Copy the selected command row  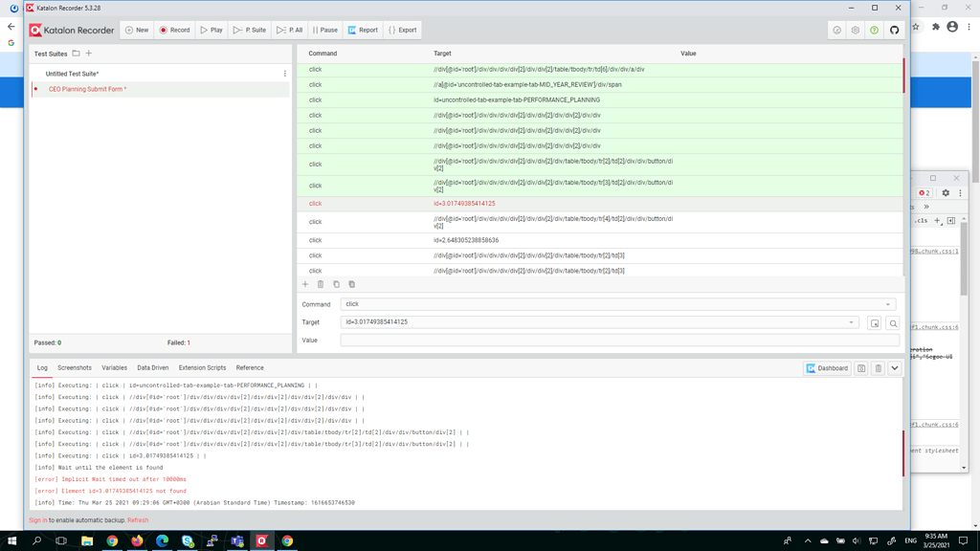point(336,284)
